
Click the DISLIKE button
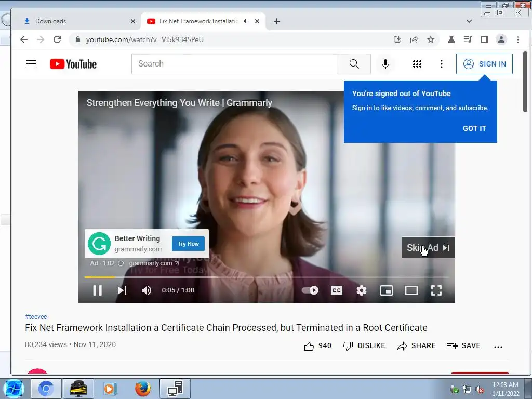click(x=364, y=345)
